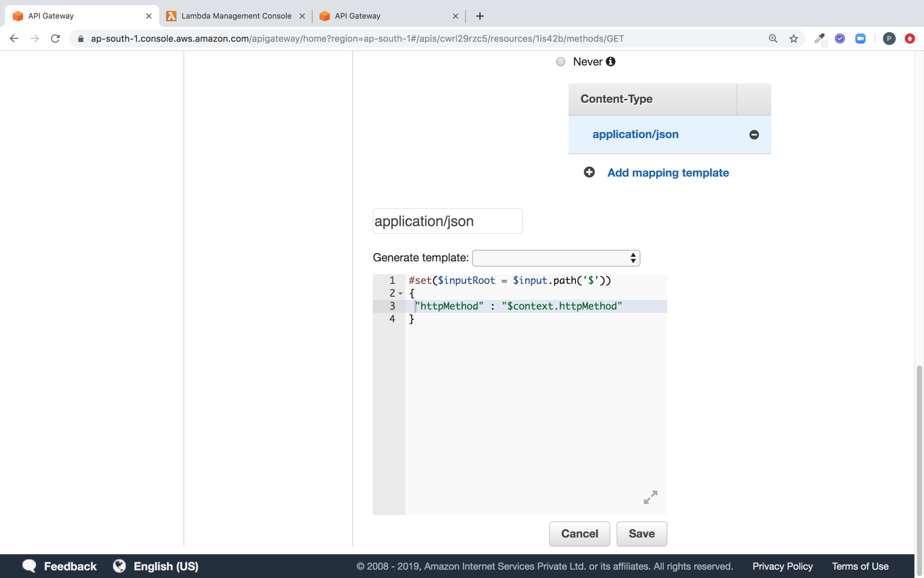Screen dimensions: 924x578
Task: Bookmark this page with star icon
Action: (794, 39)
